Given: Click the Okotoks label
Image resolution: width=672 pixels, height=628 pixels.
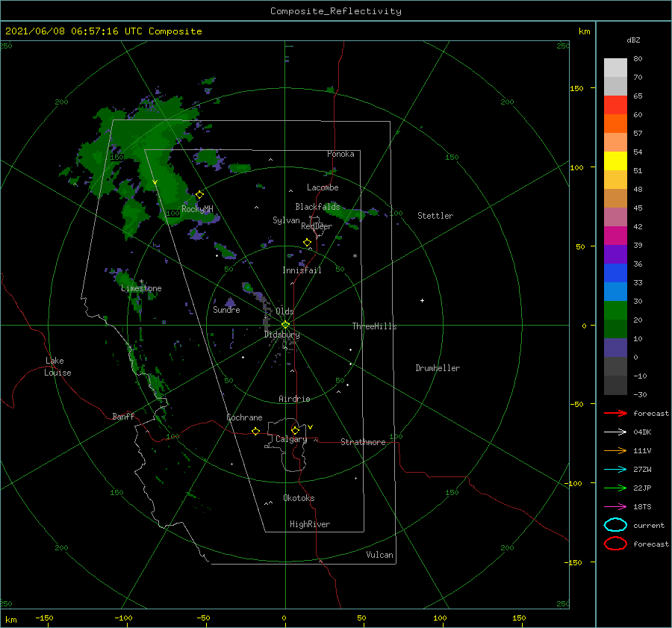Looking at the screenshot, I should [299, 498].
